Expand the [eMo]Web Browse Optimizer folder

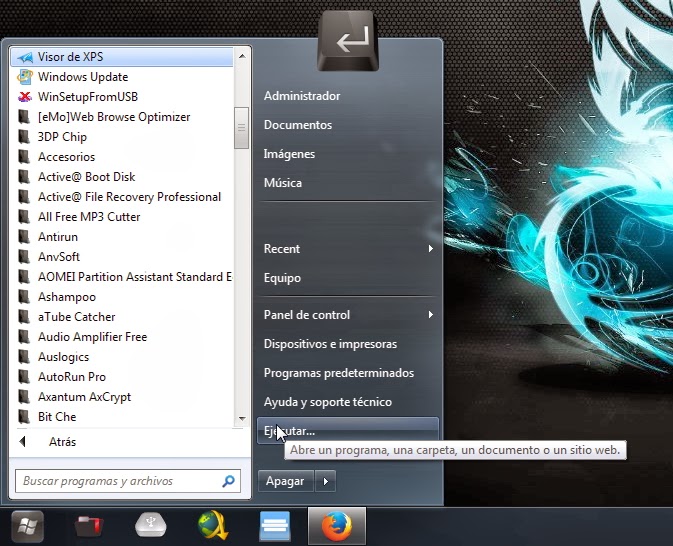coord(122,117)
